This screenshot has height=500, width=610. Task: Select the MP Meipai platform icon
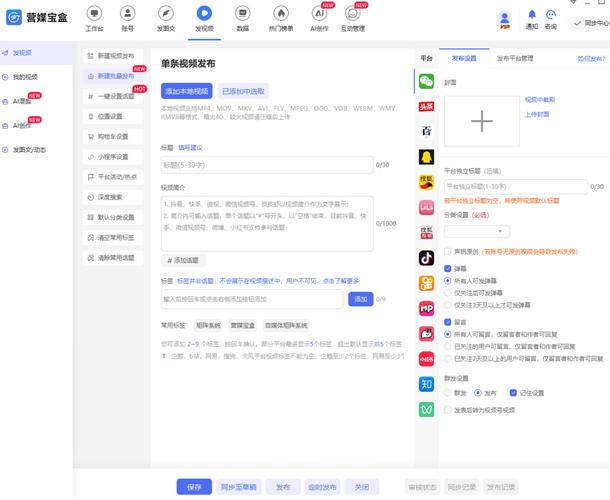pos(426,309)
